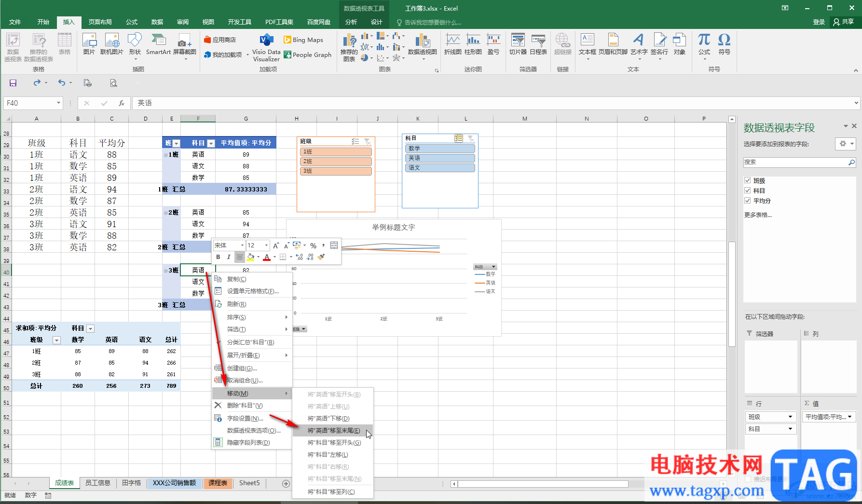The width and height of the screenshot is (862, 504).
Task: Uncheck the 平均分 field checkbox
Action: [x=748, y=201]
